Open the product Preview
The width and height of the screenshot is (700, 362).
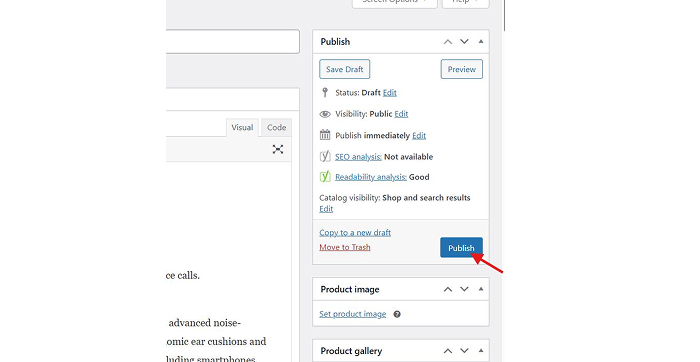[462, 69]
